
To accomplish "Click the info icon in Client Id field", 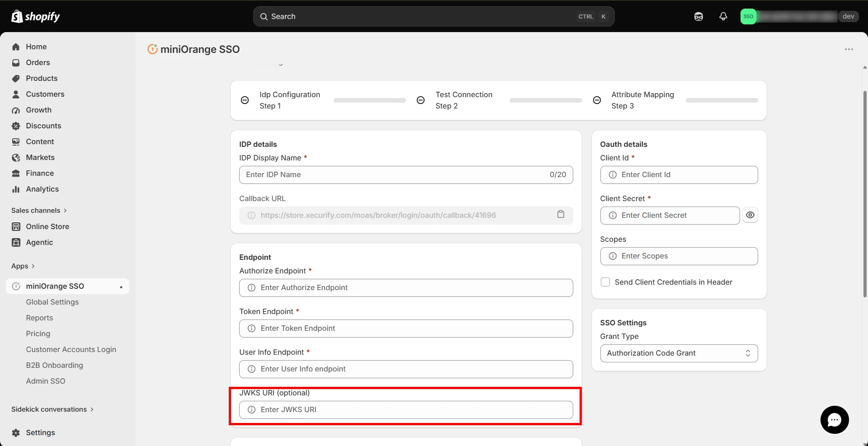I will click(x=613, y=175).
